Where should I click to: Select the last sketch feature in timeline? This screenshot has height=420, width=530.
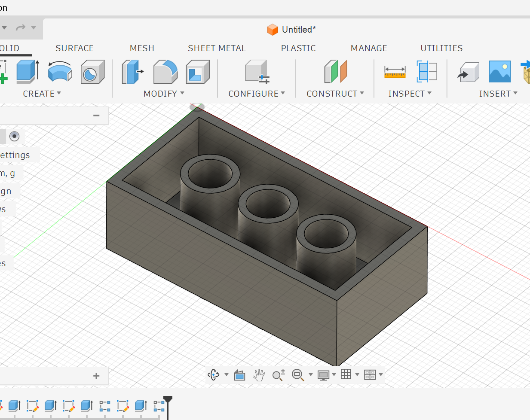click(123, 406)
